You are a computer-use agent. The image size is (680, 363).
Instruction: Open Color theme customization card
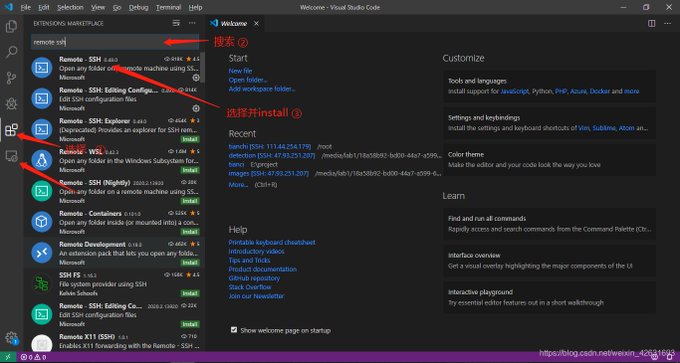coord(549,160)
